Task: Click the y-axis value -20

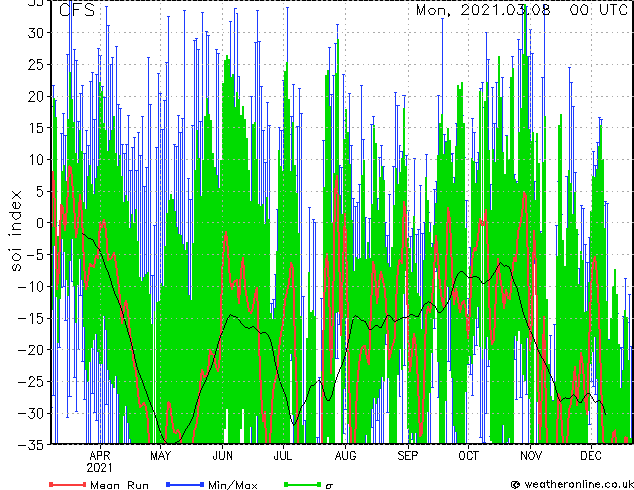Action: coord(32,350)
